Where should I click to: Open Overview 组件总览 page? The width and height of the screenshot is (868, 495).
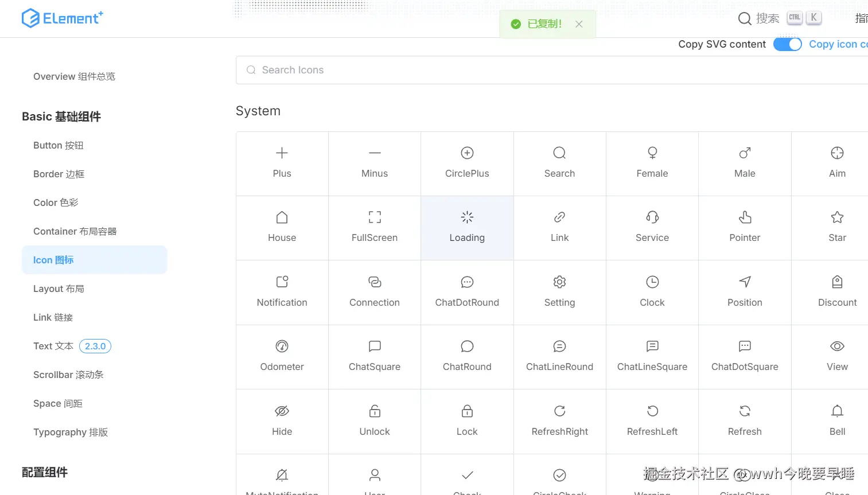[x=74, y=76]
